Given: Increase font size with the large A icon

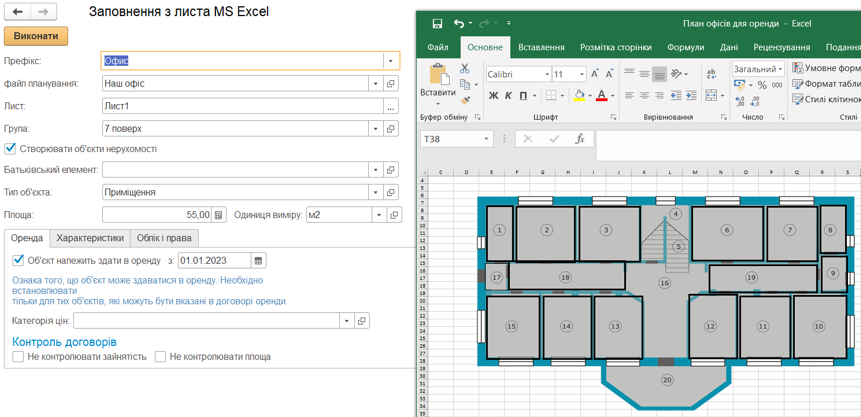Looking at the screenshot, I should pos(595,74).
